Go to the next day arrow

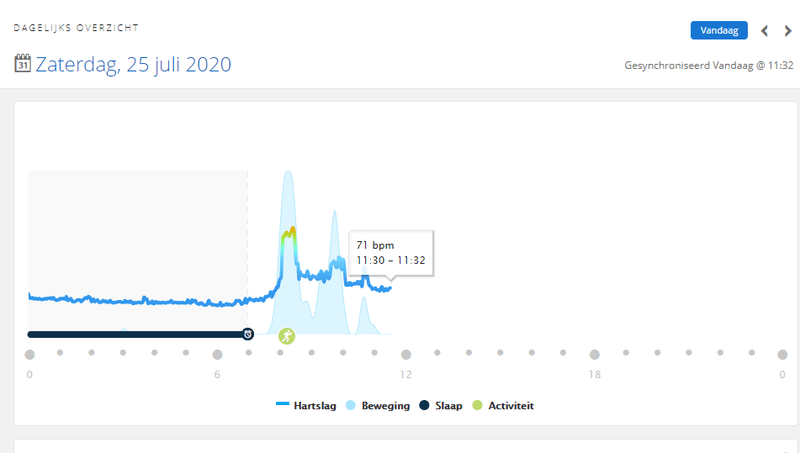click(788, 31)
